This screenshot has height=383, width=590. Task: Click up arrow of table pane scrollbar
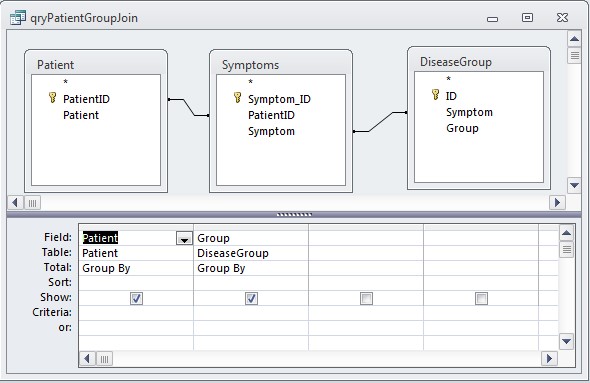tap(574, 39)
